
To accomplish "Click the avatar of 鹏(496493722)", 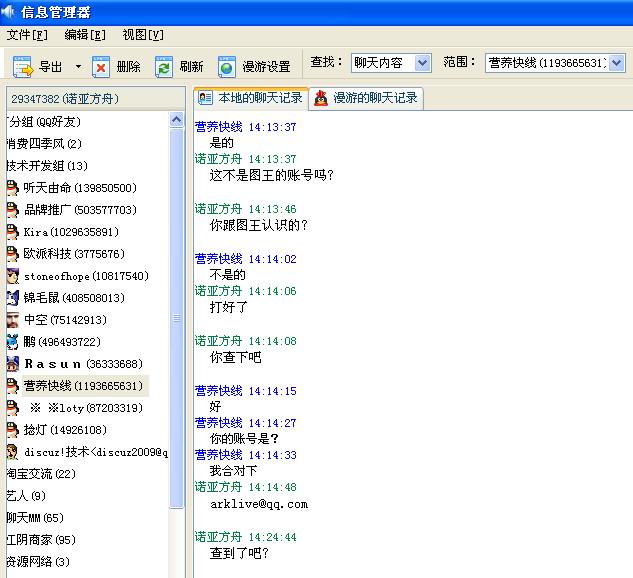I will tap(13, 342).
